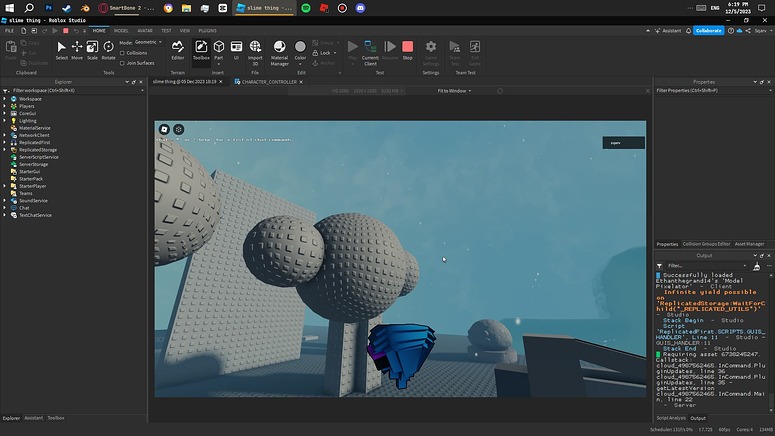
Task: Activate the Rotate tool
Action: [108, 49]
